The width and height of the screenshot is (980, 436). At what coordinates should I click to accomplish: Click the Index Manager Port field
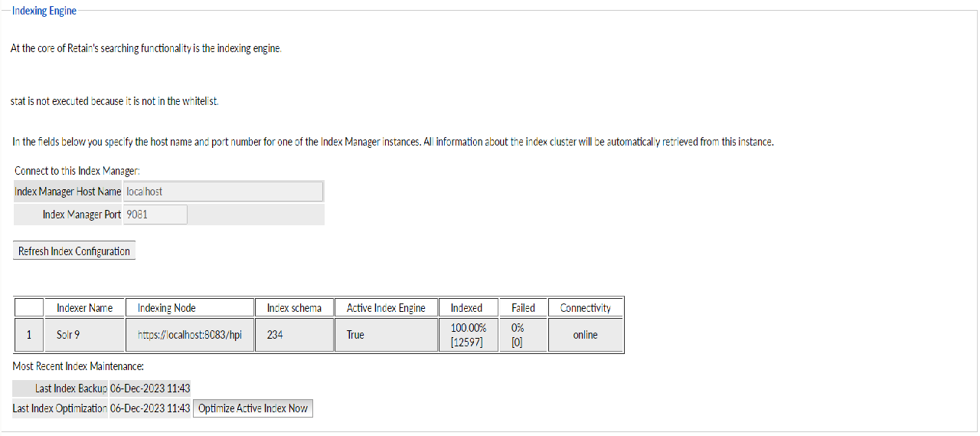coord(155,215)
